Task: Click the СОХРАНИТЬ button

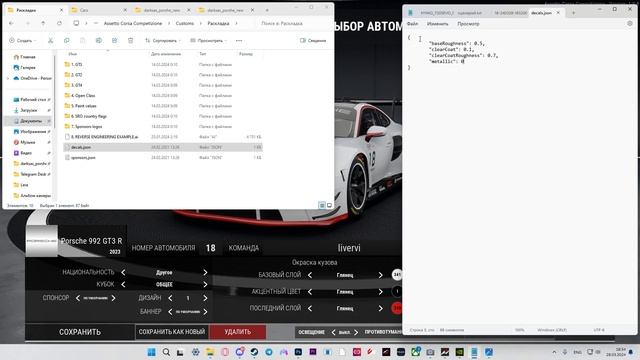Action: (80, 332)
